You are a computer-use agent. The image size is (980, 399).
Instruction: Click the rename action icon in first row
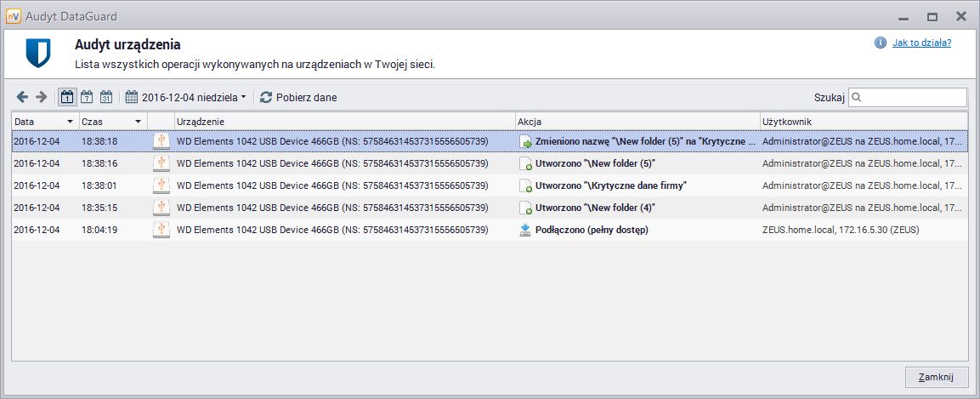[x=525, y=141]
